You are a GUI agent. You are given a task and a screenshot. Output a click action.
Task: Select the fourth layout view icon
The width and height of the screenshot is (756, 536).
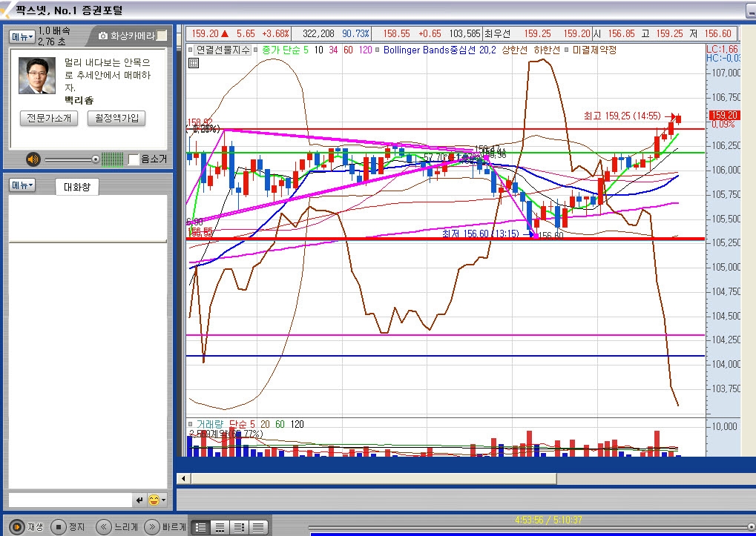(257, 527)
